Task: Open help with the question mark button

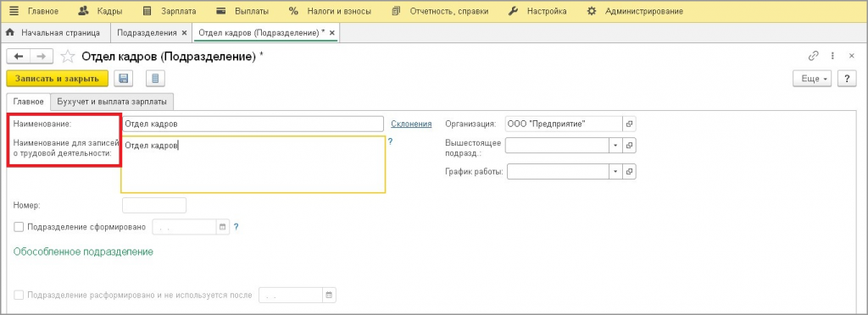Action: tap(847, 79)
